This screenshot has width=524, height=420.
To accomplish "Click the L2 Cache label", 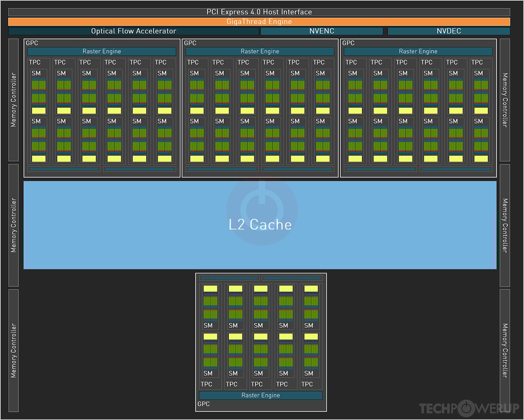I will (260, 225).
